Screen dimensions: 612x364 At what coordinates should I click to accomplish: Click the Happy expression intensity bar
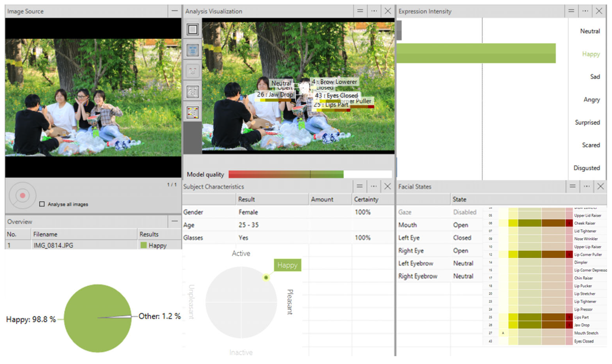pos(476,54)
